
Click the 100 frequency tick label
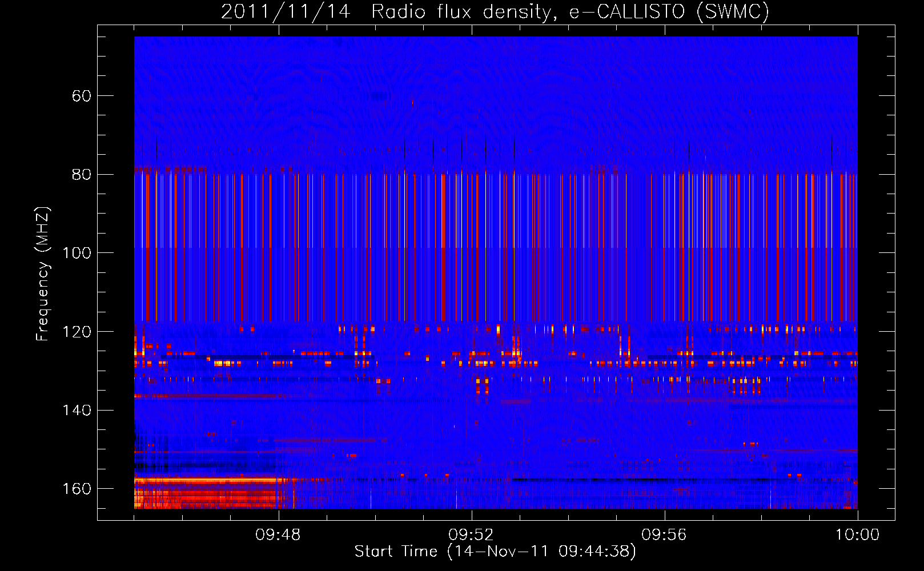click(x=77, y=253)
